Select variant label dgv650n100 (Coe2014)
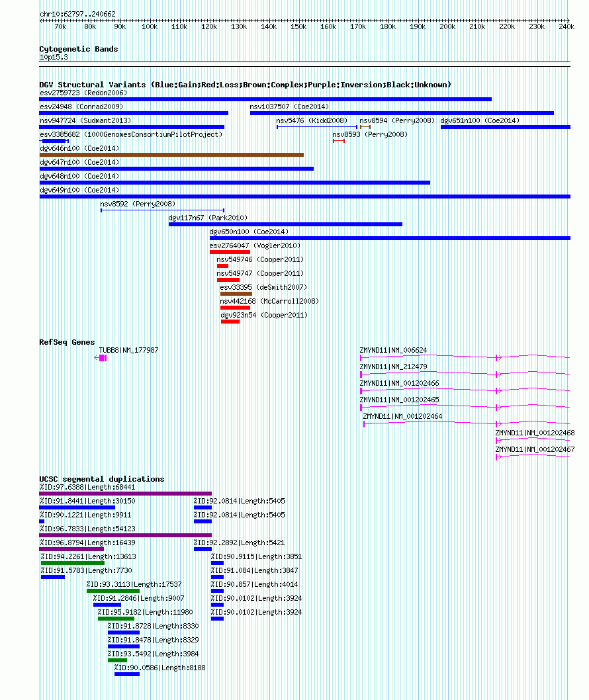Image resolution: width=589 pixels, height=700 pixels. 249,232
